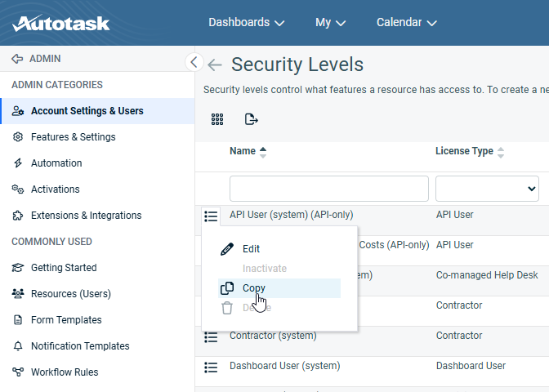This screenshot has height=392, width=549.
Task: Click the Workflow Rules nodes icon
Action: click(18, 372)
